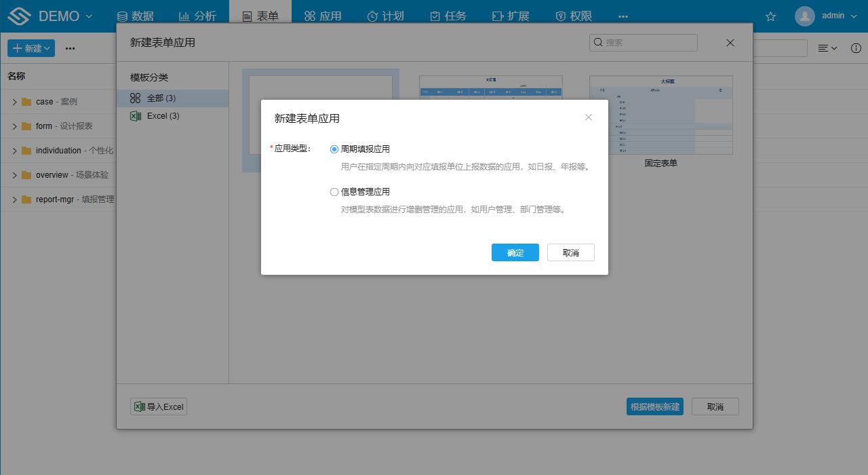Click the 导入Excel button with Excel icon
868x475 pixels.
point(158,406)
